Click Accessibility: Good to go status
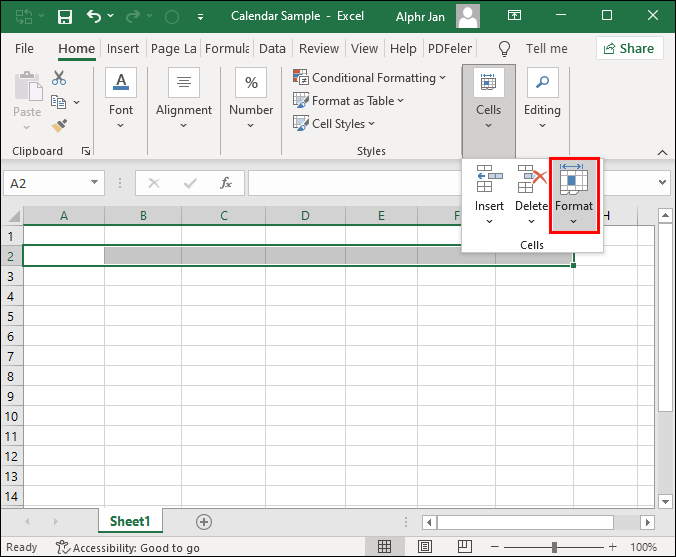 (127, 547)
